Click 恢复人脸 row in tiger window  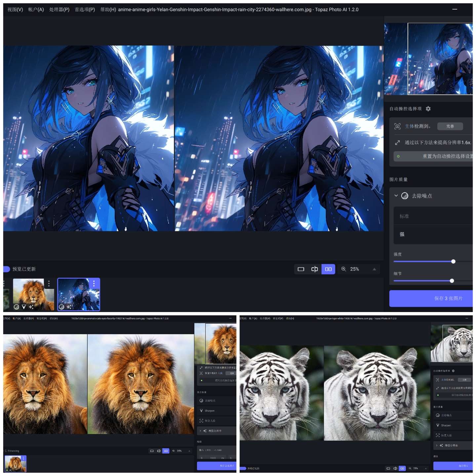[x=453, y=435]
